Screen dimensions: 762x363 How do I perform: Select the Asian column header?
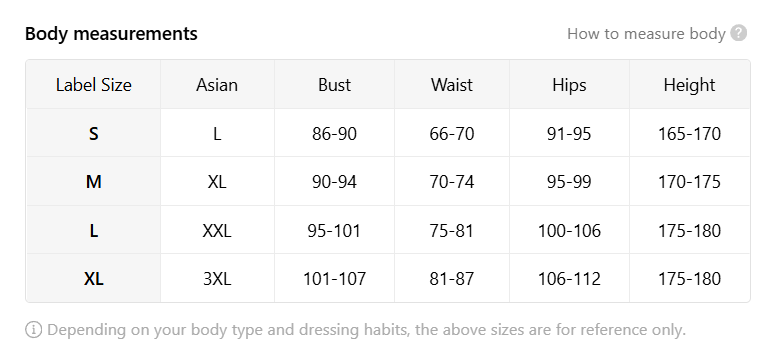pos(217,85)
